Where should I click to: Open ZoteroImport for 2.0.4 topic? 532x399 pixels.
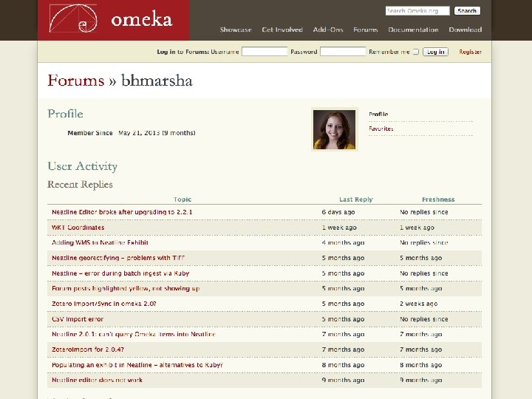(88, 349)
